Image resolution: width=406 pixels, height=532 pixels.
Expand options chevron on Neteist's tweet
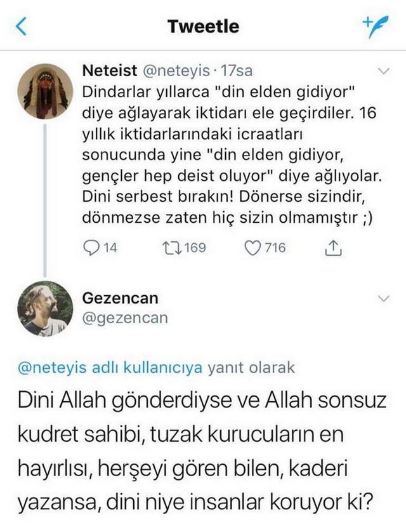[x=384, y=71]
